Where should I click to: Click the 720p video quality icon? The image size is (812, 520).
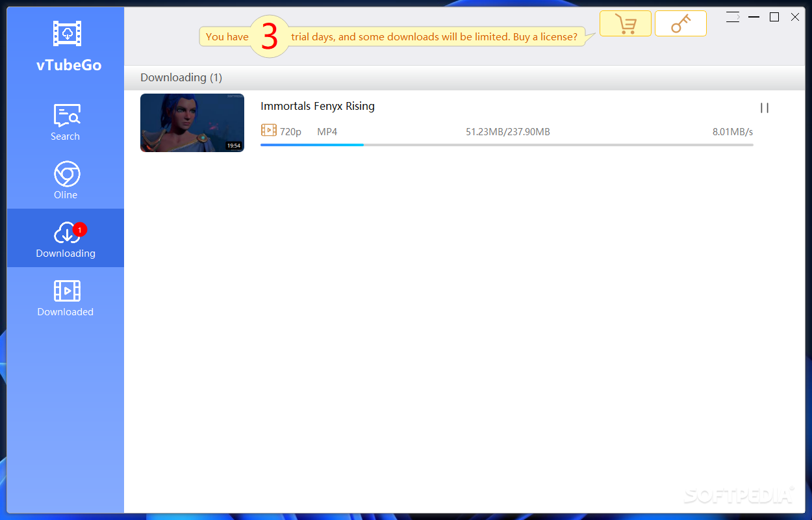tap(268, 131)
